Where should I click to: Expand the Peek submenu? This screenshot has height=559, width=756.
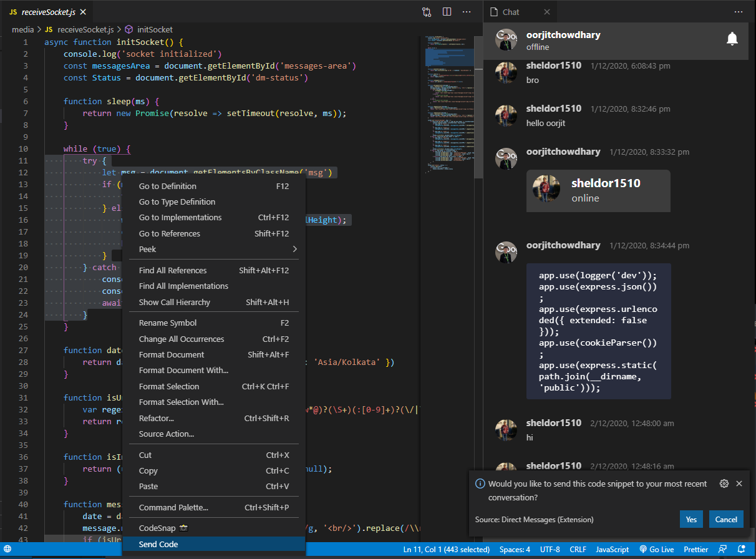213,249
